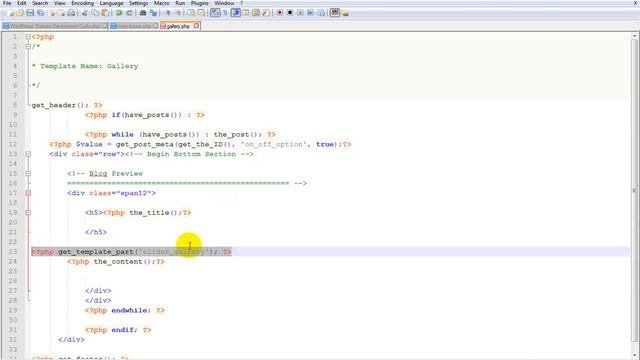Click 'endif;' on line 31
640x360 pixels.
coord(124,330)
